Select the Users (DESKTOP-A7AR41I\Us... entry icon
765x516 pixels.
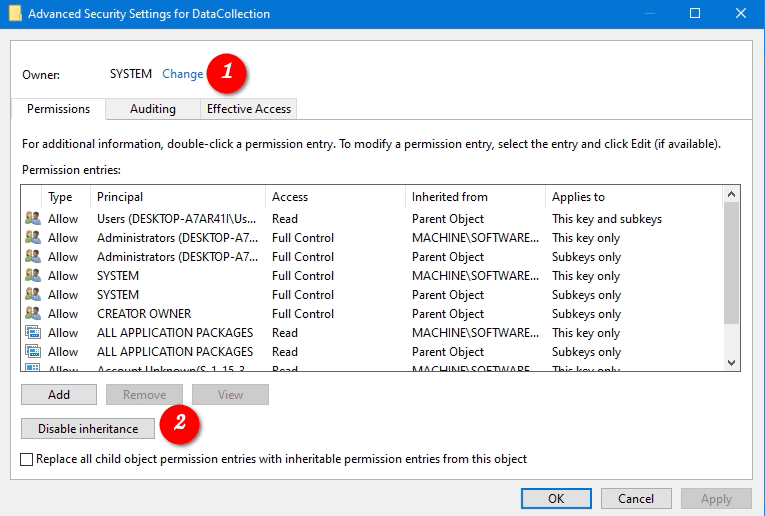pos(33,218)
